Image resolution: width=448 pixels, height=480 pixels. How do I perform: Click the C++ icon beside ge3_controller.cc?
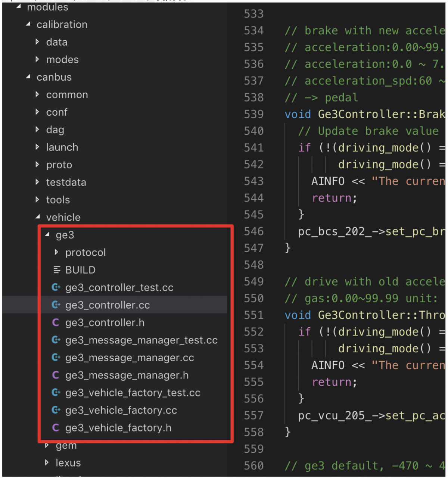(x=56, y=305)
